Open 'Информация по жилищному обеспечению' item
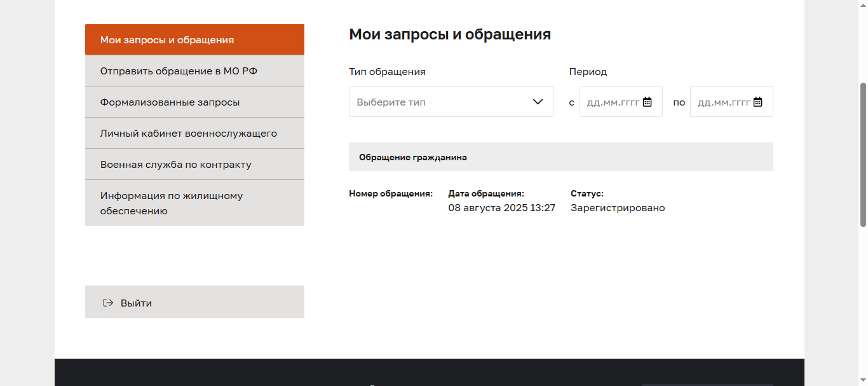The height and width of the screenshot is (386, 868). pos(194,203)
